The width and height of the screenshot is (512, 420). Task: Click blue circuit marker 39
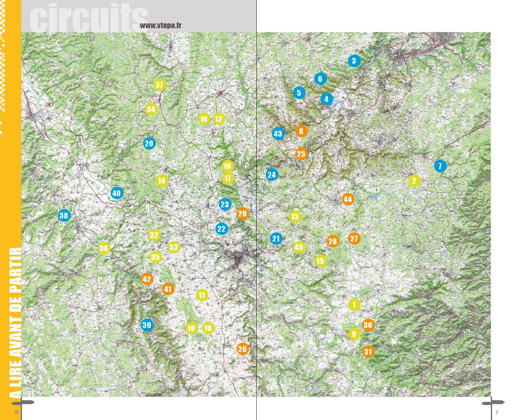pos(147,325)
